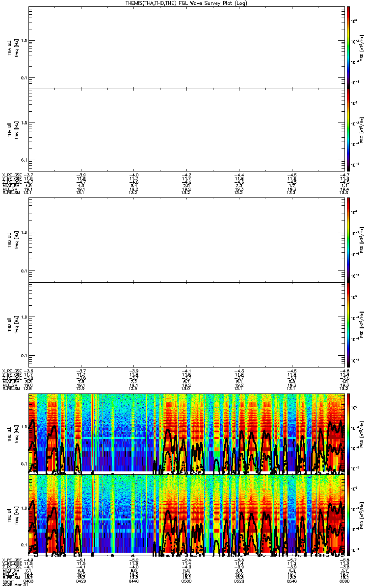Click the R_RE_SM row label under THA panels
This screenshot has height=588, width=368.
(x=11, y=193)
